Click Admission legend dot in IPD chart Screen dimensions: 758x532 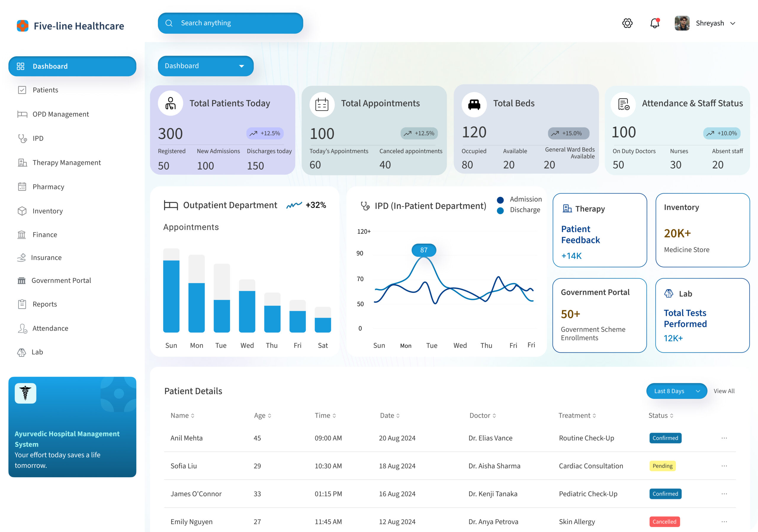click(x=500, y=200)
